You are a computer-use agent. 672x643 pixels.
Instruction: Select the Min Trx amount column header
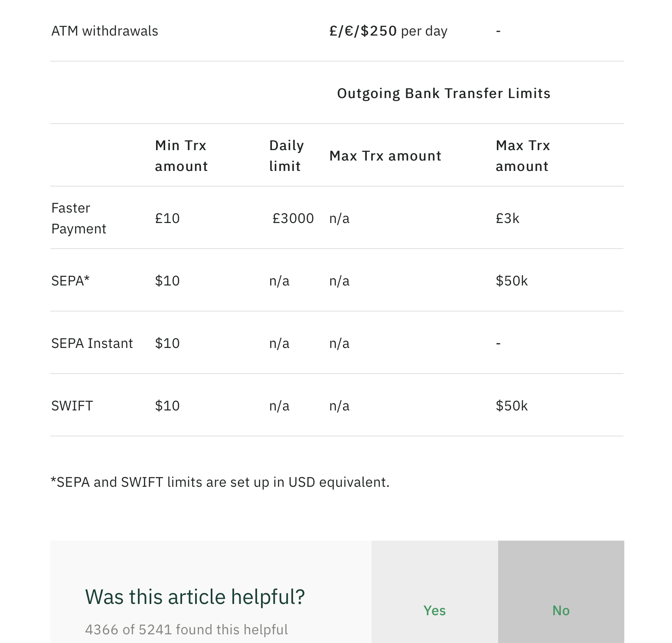(x=181, y=156)
